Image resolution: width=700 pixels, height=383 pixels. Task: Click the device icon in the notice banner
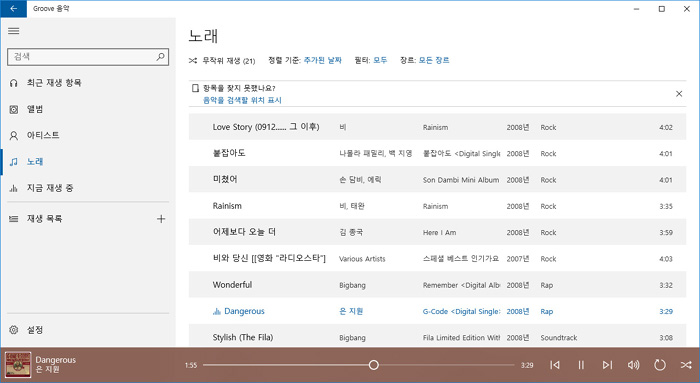click(195, 88)
